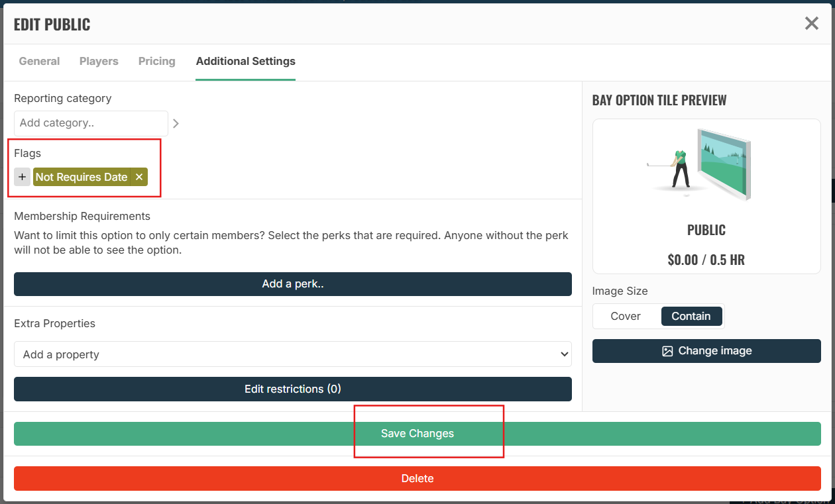Click the Not Requires Date flag tag

82,177
